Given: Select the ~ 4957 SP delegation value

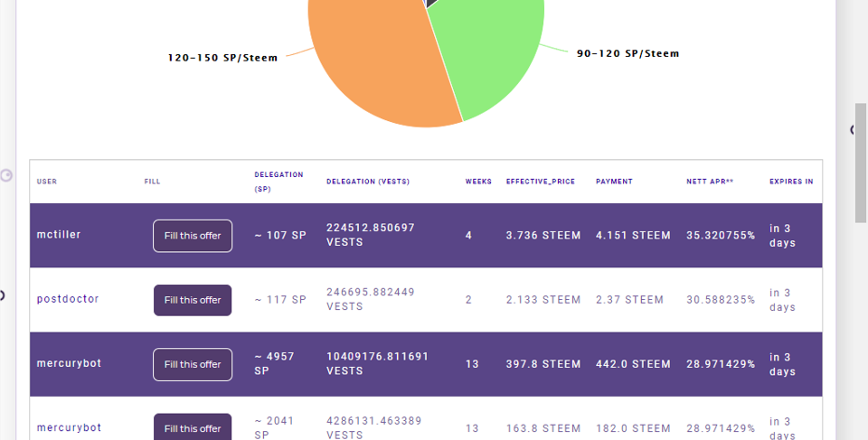Looking at the screenshot, I should point(274,363).
